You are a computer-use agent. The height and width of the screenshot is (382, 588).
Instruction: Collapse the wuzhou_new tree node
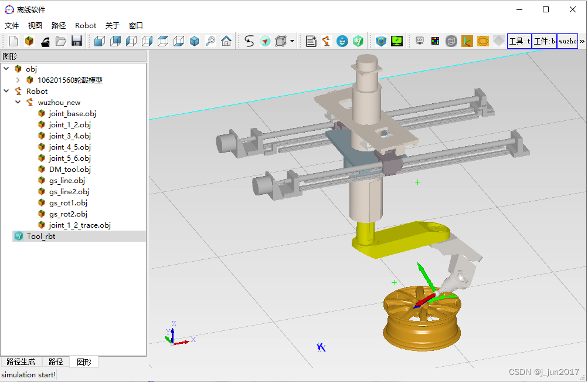pyautogui.click(x=18, y=103)
